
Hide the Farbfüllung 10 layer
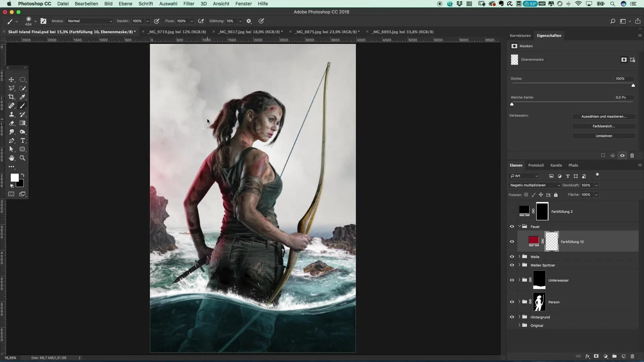click(x=512, y=242)
